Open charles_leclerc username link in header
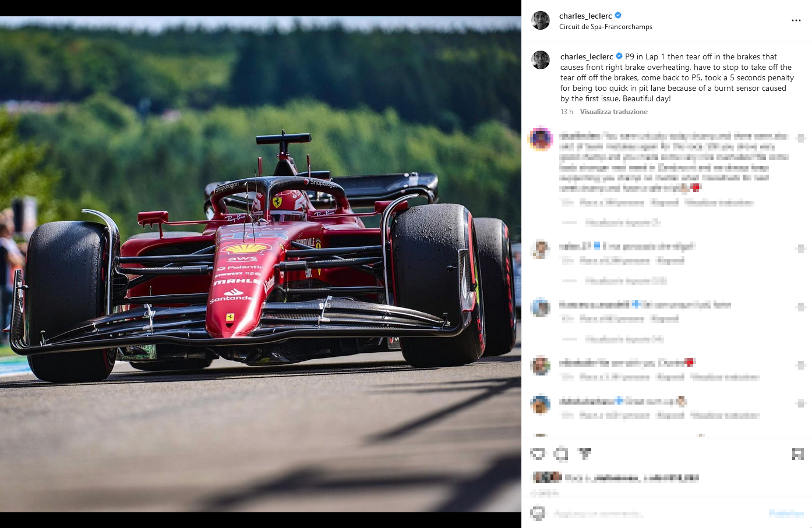Screen dimensions: 812x528 pyautogui.click(x=585, y=16)
